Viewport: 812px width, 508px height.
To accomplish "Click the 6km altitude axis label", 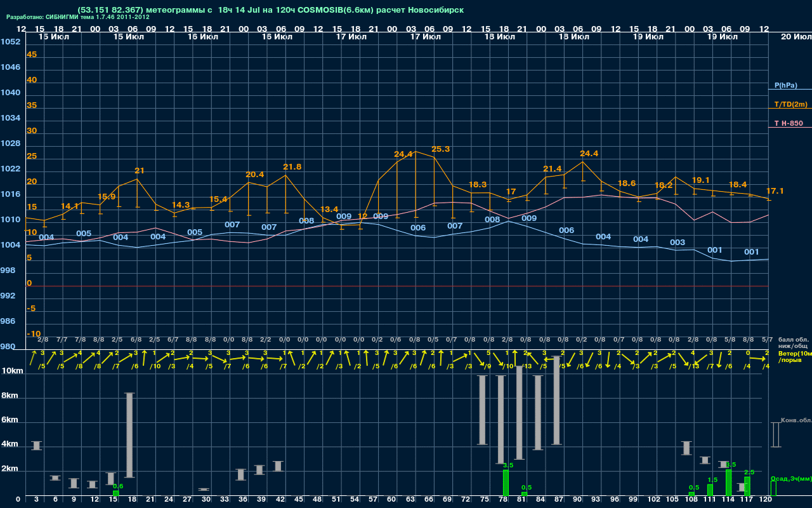I will tap(9, 420).
